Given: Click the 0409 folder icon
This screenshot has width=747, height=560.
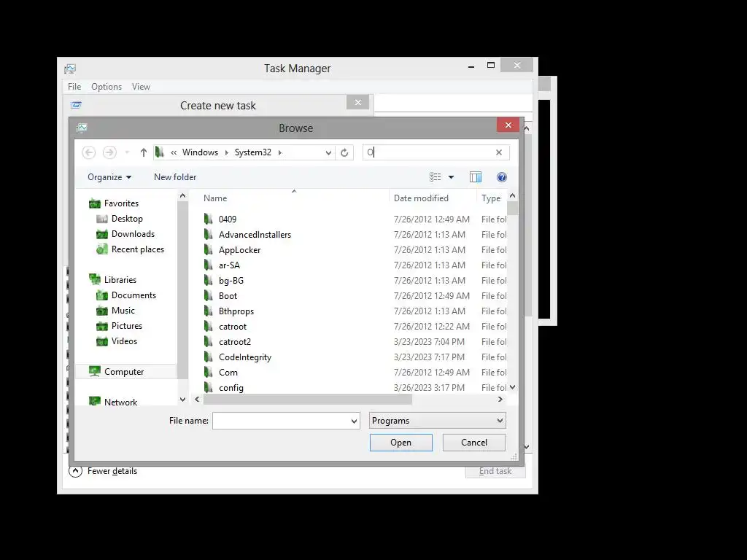Looking at the screenshot, I should coord(208,219).
